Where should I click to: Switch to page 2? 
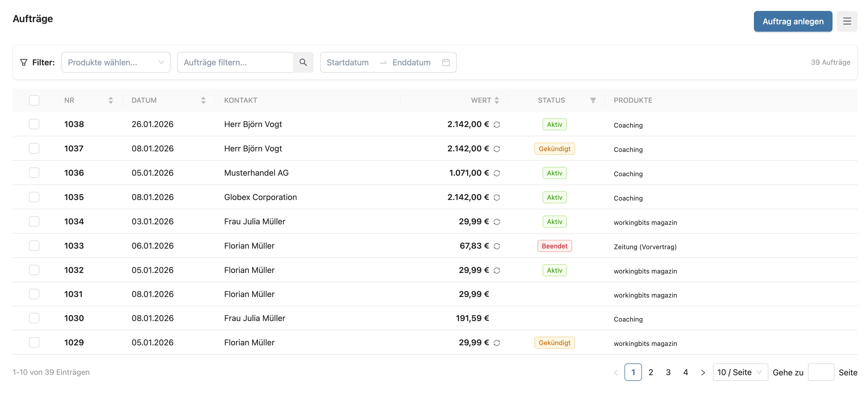(x=650, y=372)
